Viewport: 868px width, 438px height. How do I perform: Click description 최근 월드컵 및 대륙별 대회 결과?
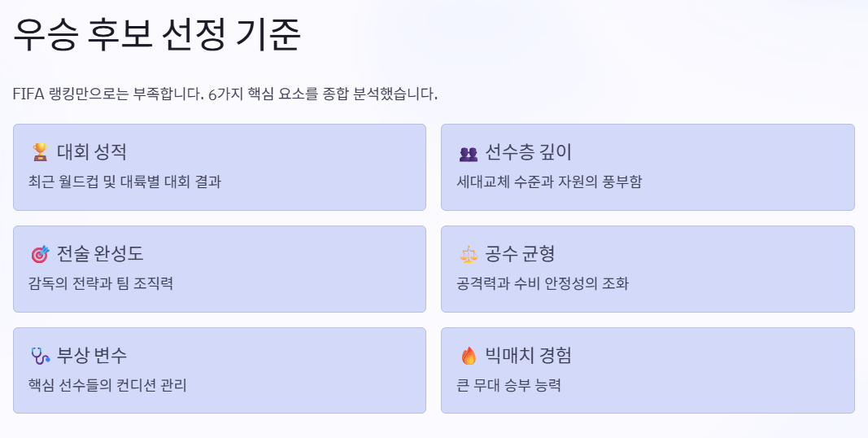[124, 182]
